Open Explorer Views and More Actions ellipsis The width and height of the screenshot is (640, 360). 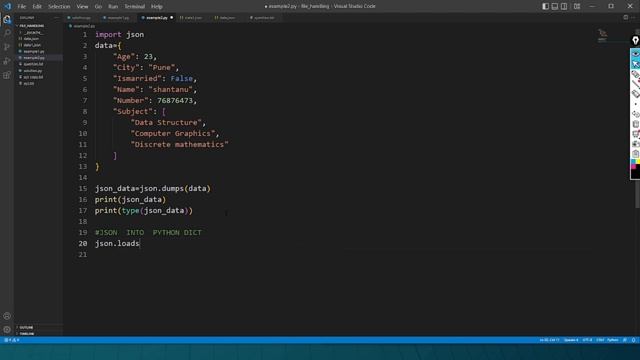[x=56, y=18]
